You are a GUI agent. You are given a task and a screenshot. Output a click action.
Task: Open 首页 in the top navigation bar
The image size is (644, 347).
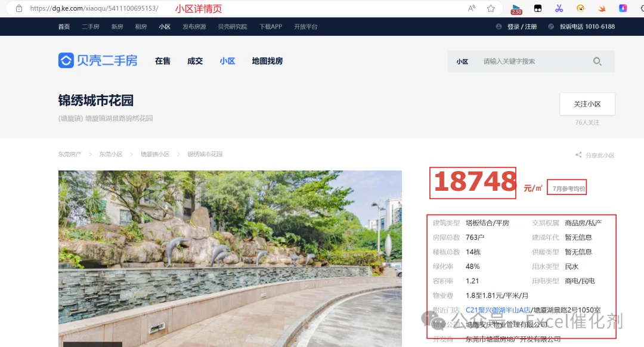point(64,27)
